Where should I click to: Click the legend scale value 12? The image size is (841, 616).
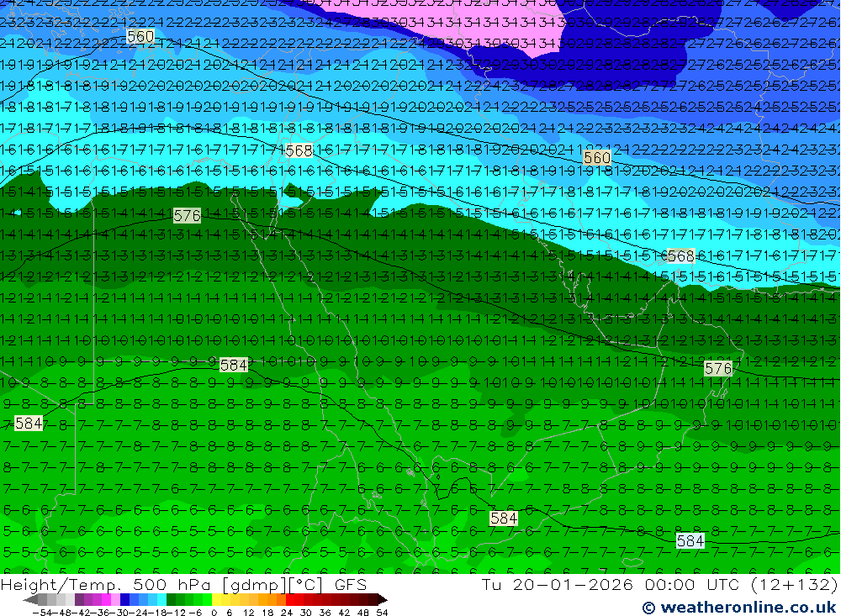(x=249, y=613)
